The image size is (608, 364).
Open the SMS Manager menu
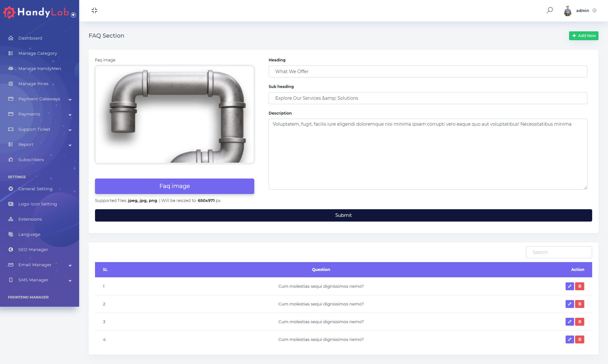pyautogui.click(x=33, y=280)
